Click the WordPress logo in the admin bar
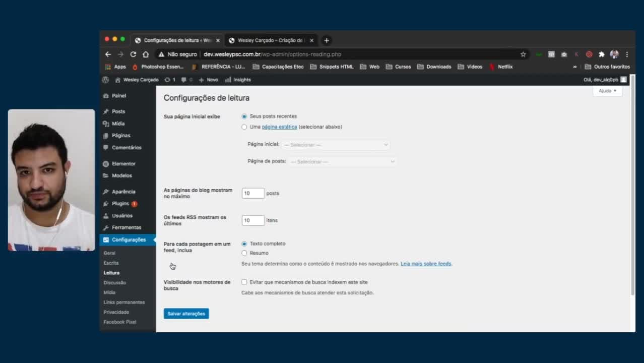The width and height of the screenshot is (644, 363). [x=105, y=80]
